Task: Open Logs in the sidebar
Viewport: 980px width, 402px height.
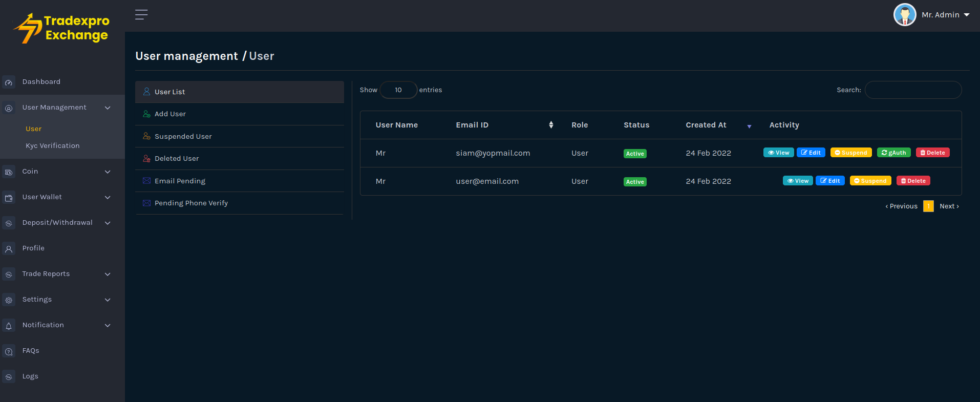Action: (x=30, y=376)
